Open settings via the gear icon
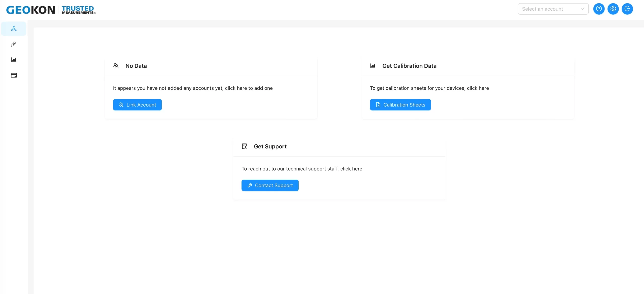Viewport: 644px width, 294px height. (x=613, y=9)
